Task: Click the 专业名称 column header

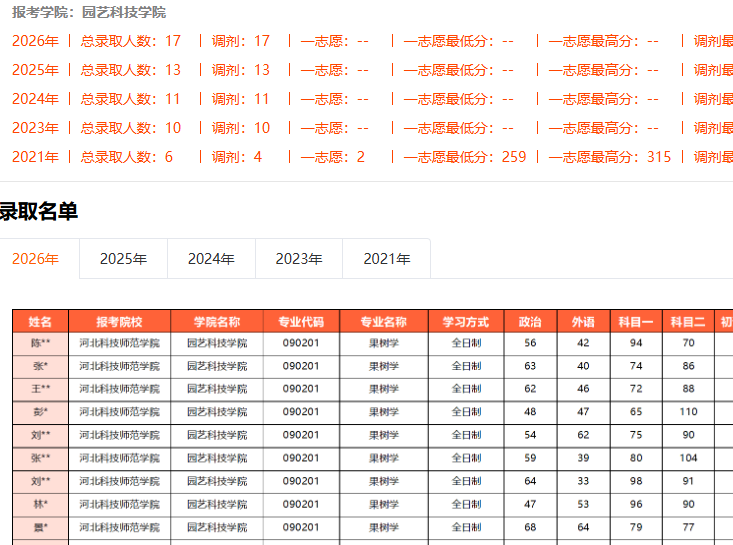Action: [384, 322]
